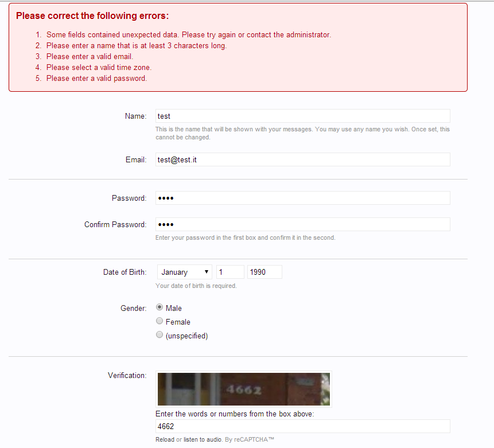The height and width of the screenshot is (448, 494).
Task: Open the birth month dropdown showing January
Action: (184, 272)
